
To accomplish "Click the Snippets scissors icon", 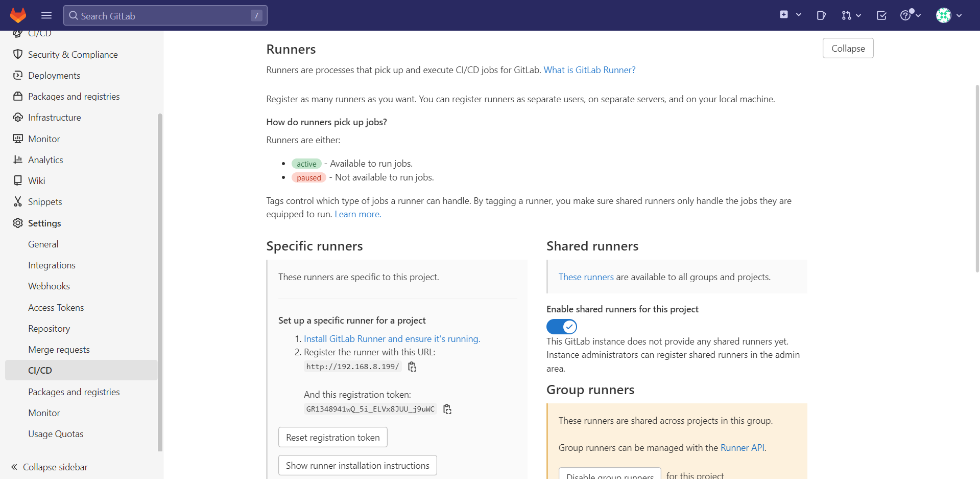I will 18,201.
